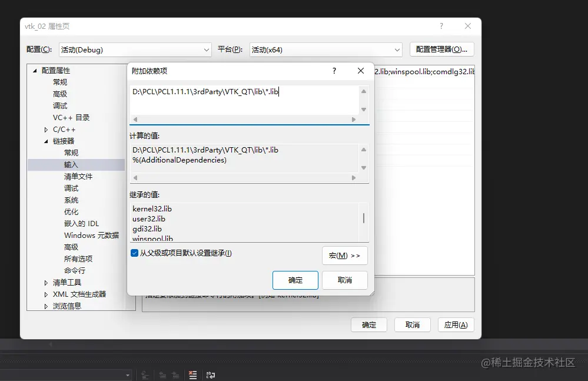Open 配置管理器(O)... button
The image size is (588, 381).
[442, 49]
